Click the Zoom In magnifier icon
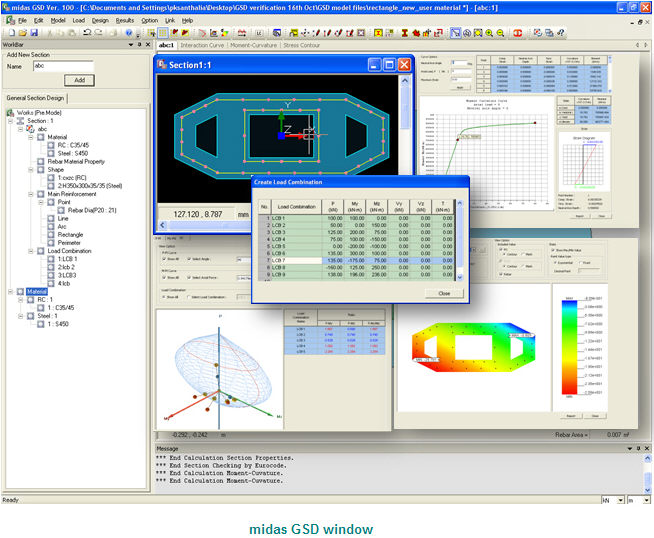654x538 pixels. coord(489,33)
